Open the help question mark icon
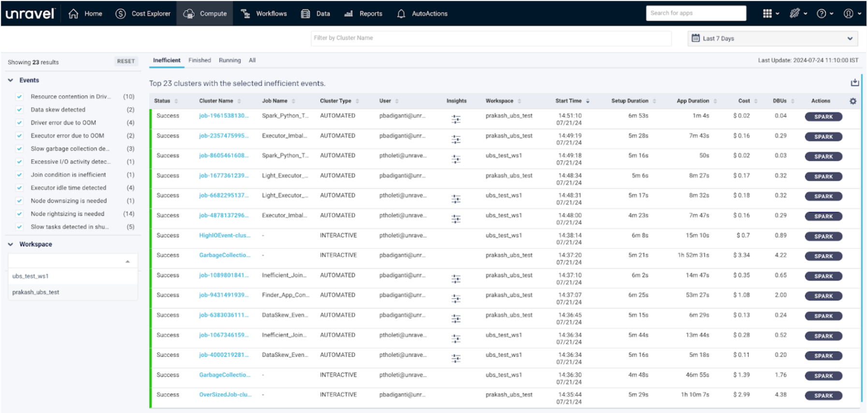Viewport: 868px width, 413px height. [821, 14]
